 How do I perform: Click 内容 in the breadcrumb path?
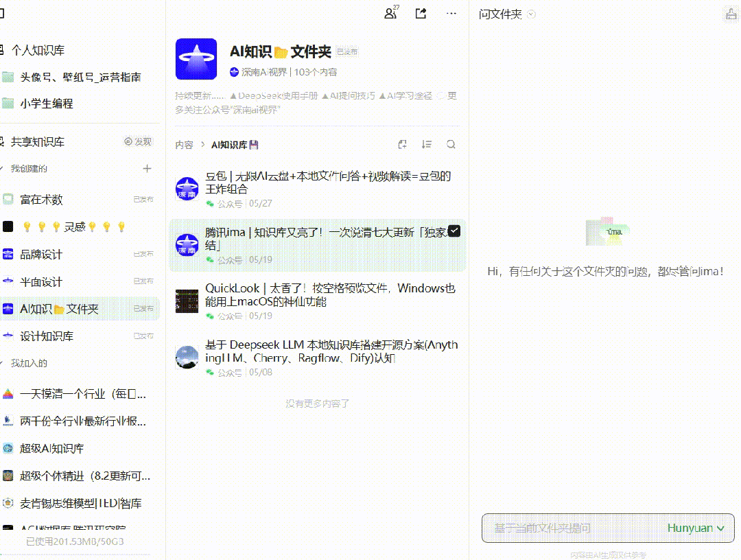pyautogui.click(x=184, y=145)
